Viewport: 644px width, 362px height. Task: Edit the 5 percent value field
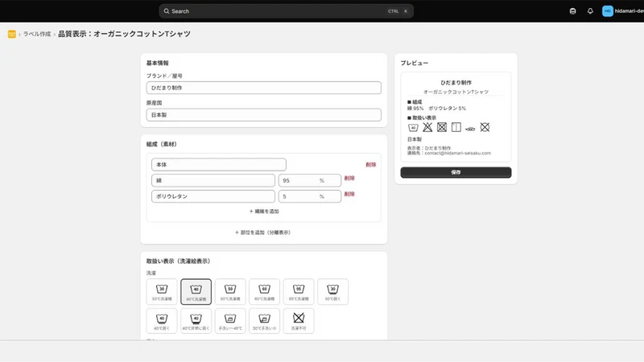[310, 196]
